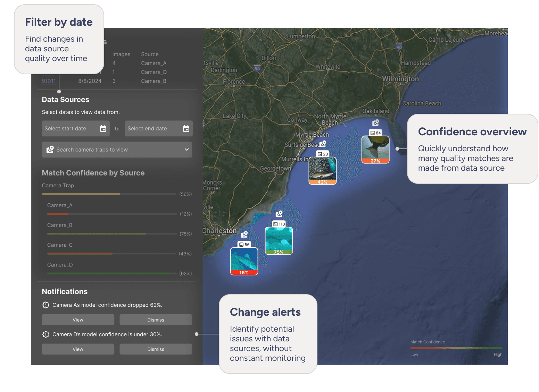Click the Match Confidence Low-High legend gradient

456,348
